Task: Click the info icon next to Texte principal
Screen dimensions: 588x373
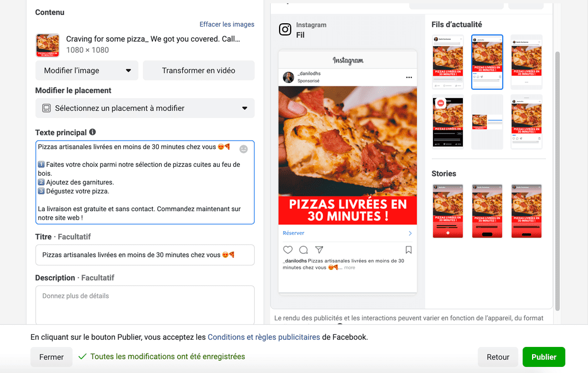Action: click(92, 132)
